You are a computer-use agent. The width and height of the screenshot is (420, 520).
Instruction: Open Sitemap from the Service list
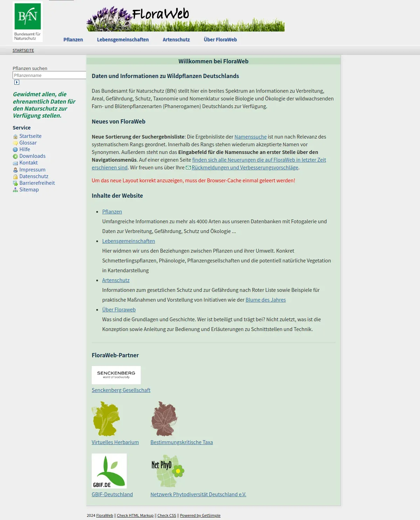pyautogui.click(x=29, y=190)
